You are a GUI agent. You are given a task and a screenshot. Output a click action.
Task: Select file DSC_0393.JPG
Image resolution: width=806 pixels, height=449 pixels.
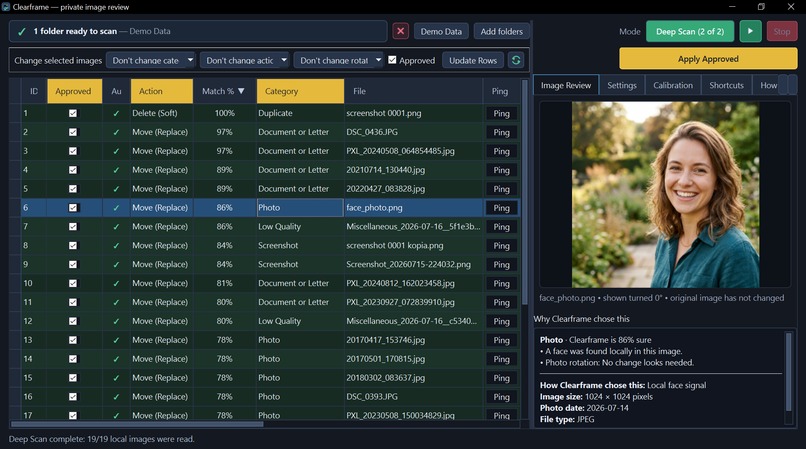coord(372,397)
